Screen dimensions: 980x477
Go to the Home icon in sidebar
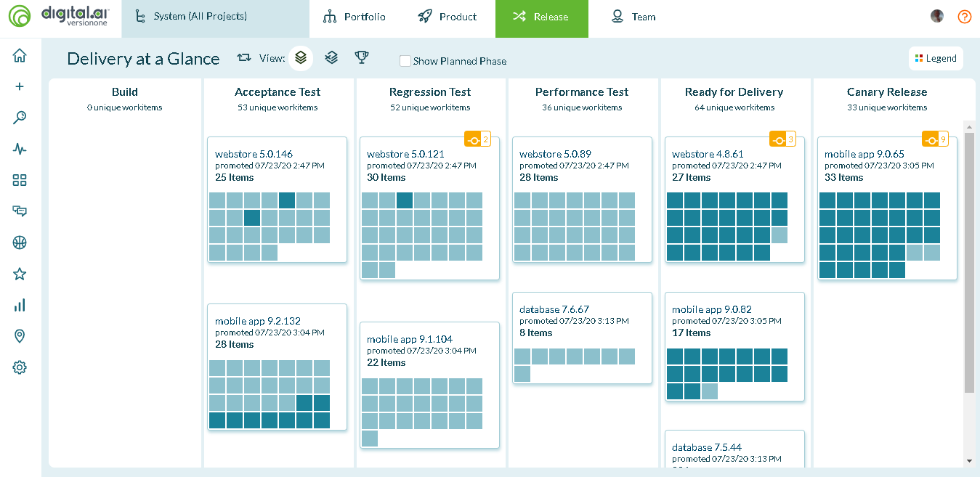[x=20, y=56]
